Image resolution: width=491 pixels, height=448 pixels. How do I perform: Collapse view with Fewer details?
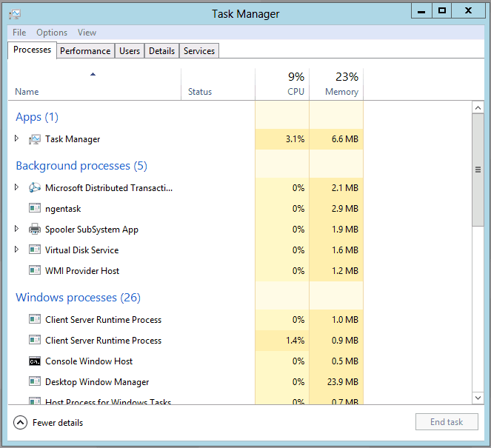click(x=49, y=423)
